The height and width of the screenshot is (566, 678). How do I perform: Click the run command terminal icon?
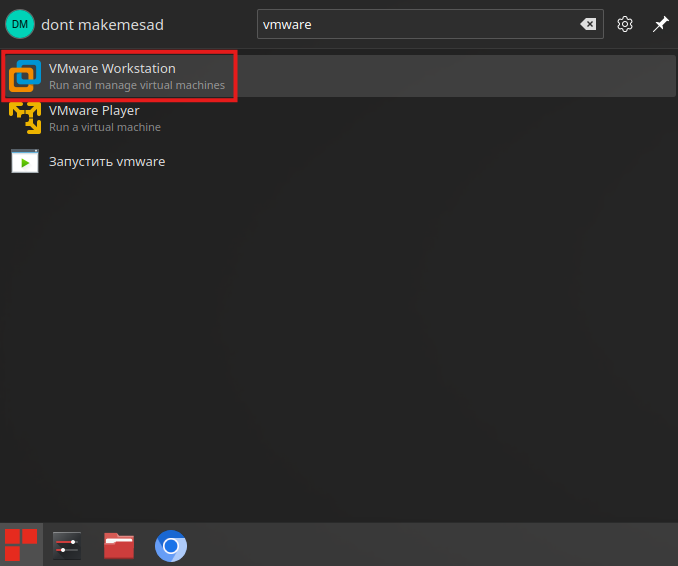tap(25, 161)
